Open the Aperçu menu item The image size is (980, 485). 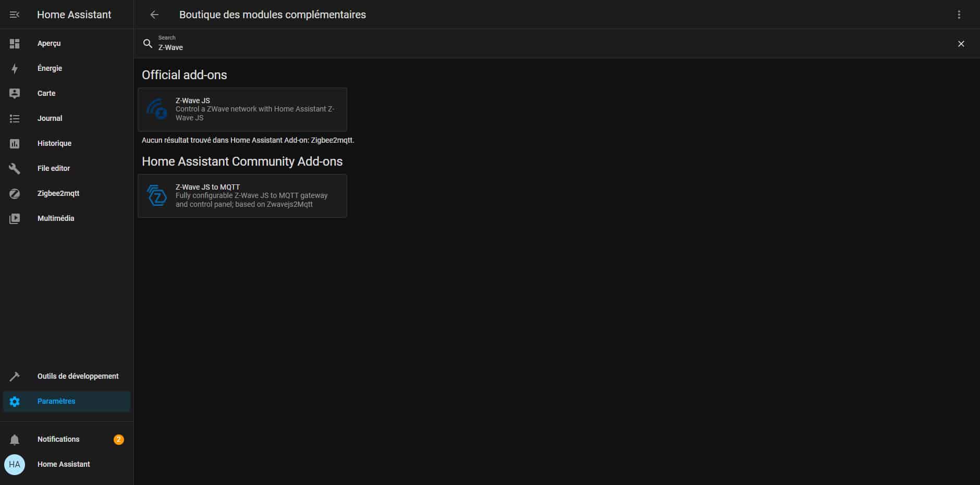click(x=67, y=44)
